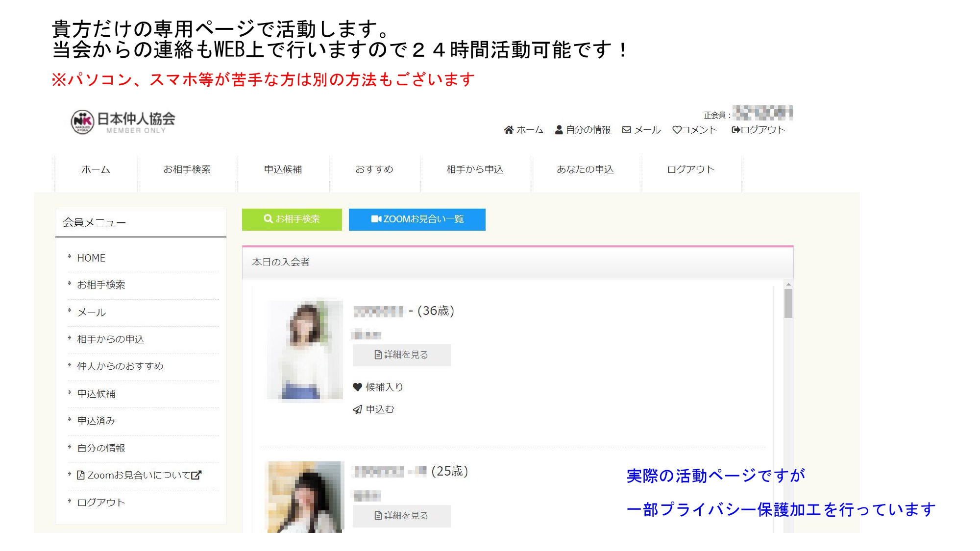Image resolution: width=980 pixels, height=551 pixels.
Task: Open 自分の情報 link in top header
Action: coord(583,130)
